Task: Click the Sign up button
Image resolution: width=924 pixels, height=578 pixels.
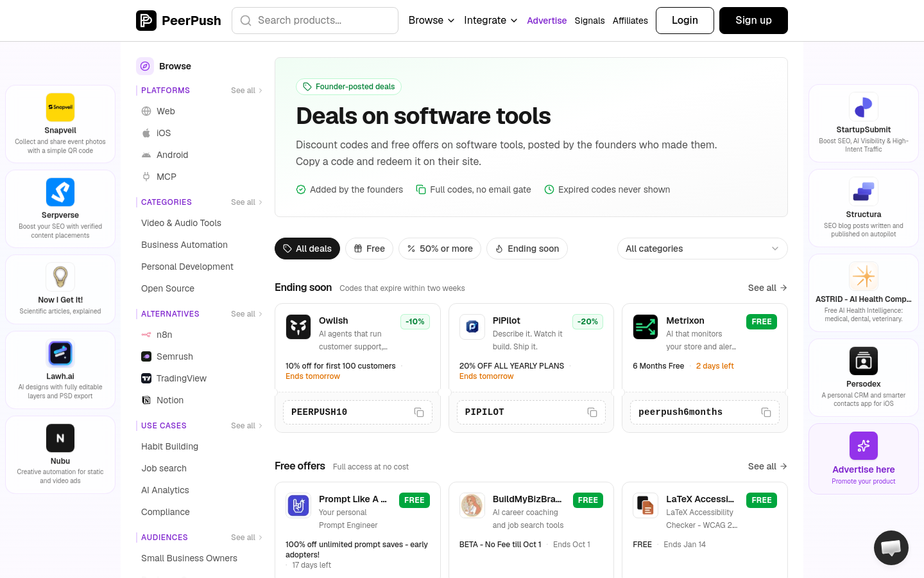Action: pyautogui.click(x=753, y=21)
